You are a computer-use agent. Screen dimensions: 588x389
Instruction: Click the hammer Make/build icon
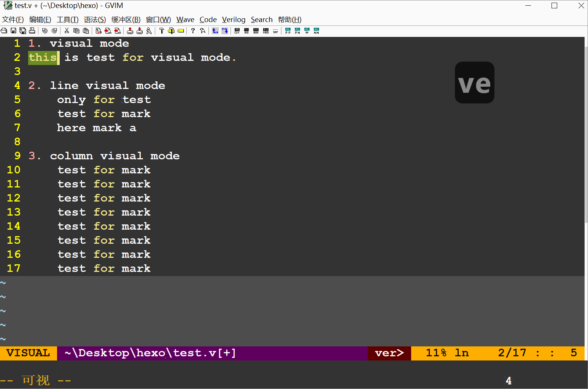pyautogui.click(x=162, y=31)
